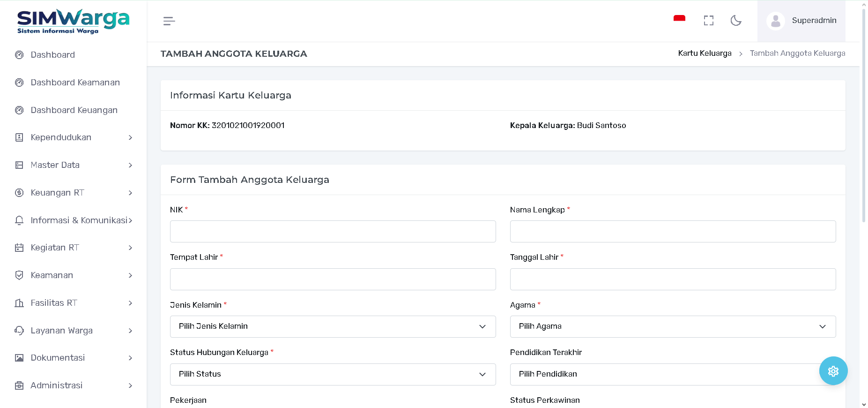
Task: Expand the Kependudukan sidebar menu
Action: pos(74,137)
